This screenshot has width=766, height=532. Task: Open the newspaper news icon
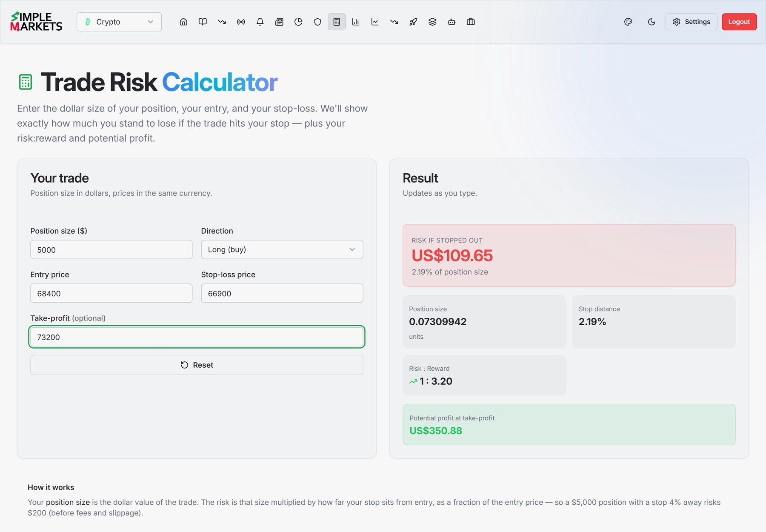click(279, 22)
